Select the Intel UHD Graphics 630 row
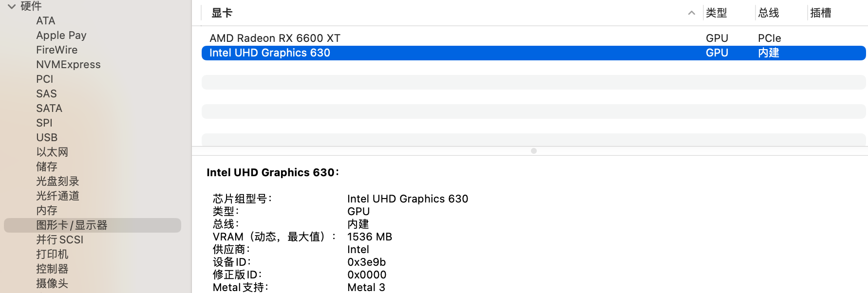This screenshot has width=868, height=293. click(x=270, y=53)
